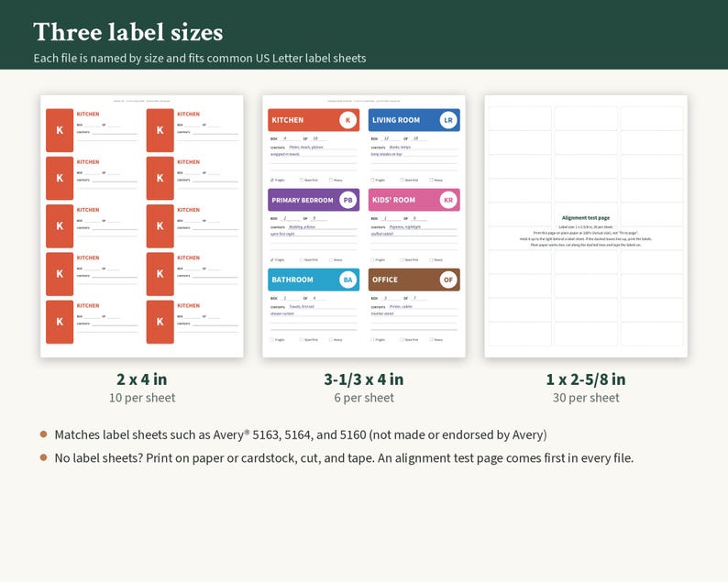The image size is (728, 582).
Task: Click the '2 x 4 in' caption
Action: [x=141, y=379]
